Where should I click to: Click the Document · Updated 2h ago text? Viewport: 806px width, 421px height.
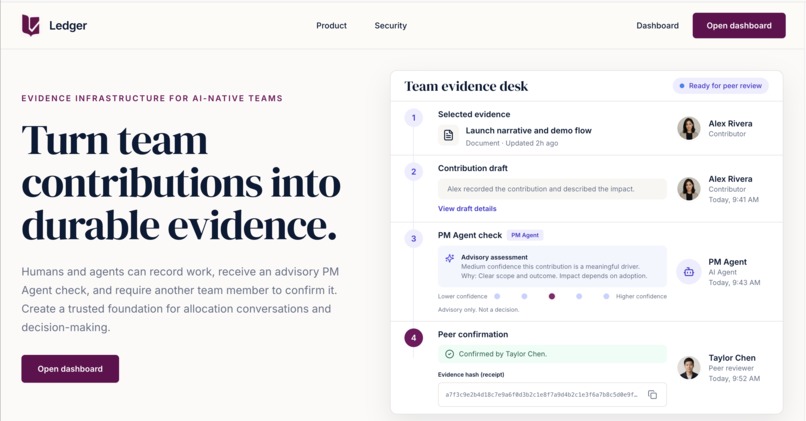click(511, 143)
